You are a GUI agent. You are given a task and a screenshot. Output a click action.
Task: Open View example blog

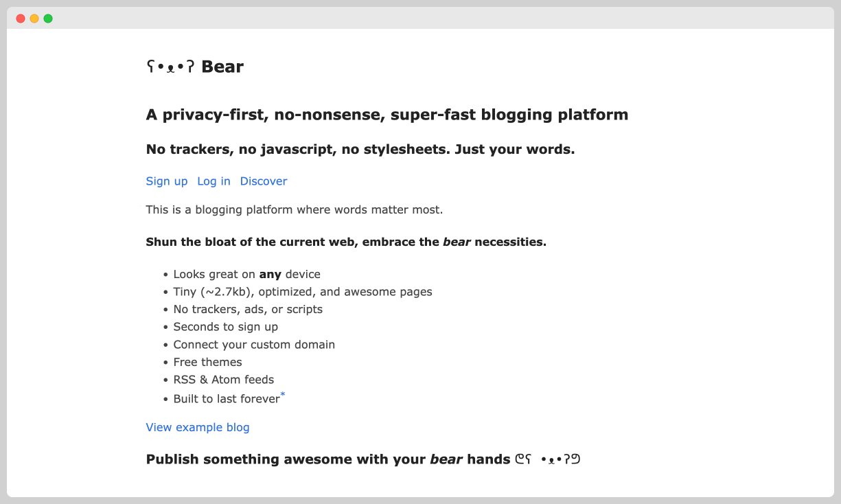pos(197,427)
